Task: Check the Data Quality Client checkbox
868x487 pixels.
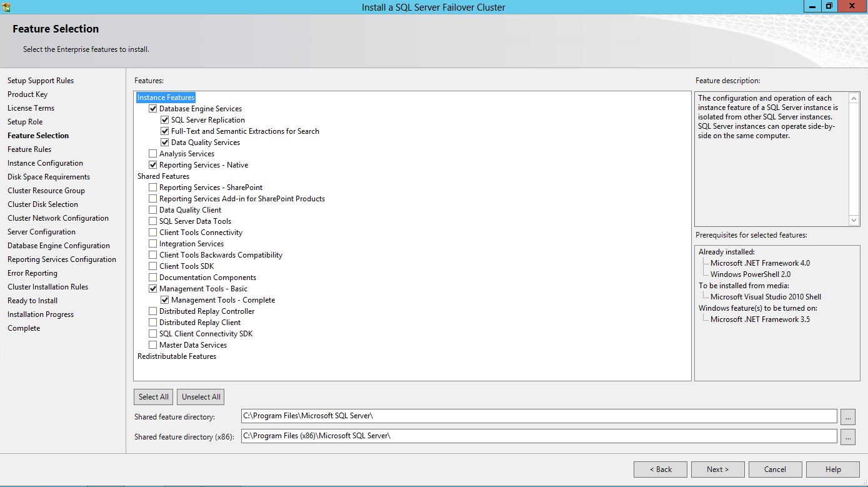Action: coord(153,210)
